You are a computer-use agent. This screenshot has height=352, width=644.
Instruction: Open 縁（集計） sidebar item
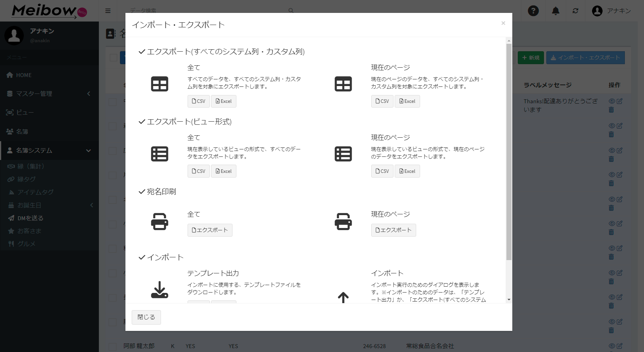click(49, 166)
